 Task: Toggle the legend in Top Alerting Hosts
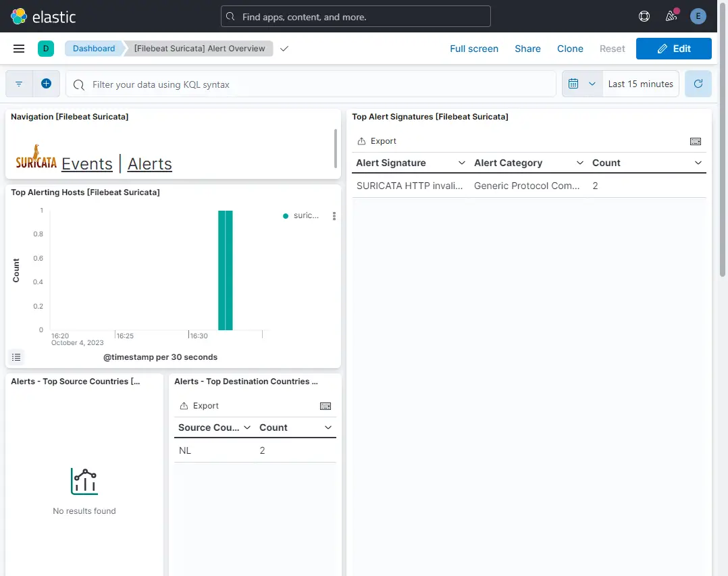click(x=17, y=357)
